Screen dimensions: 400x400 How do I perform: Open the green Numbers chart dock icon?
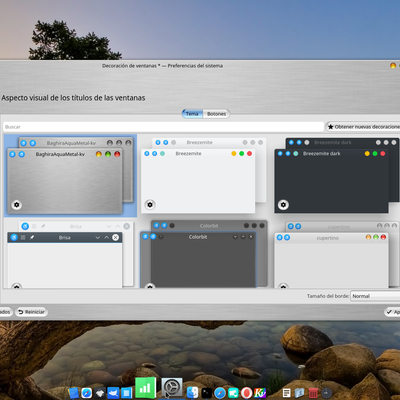[x=146, y=388]
